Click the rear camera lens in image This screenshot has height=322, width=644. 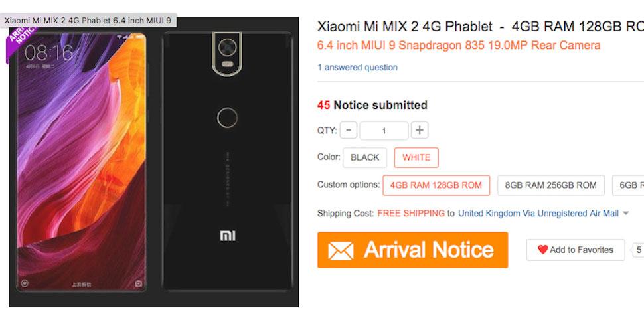click(226, 46)
